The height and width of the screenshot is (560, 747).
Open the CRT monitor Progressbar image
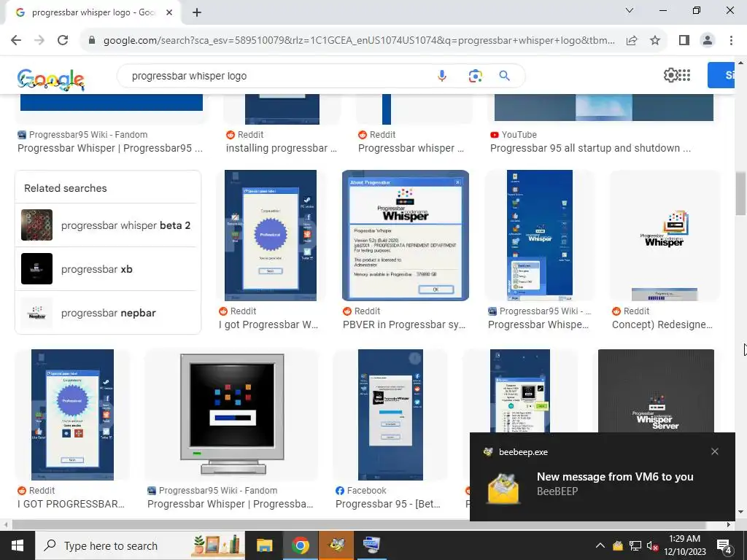click(x=232, y=414)
